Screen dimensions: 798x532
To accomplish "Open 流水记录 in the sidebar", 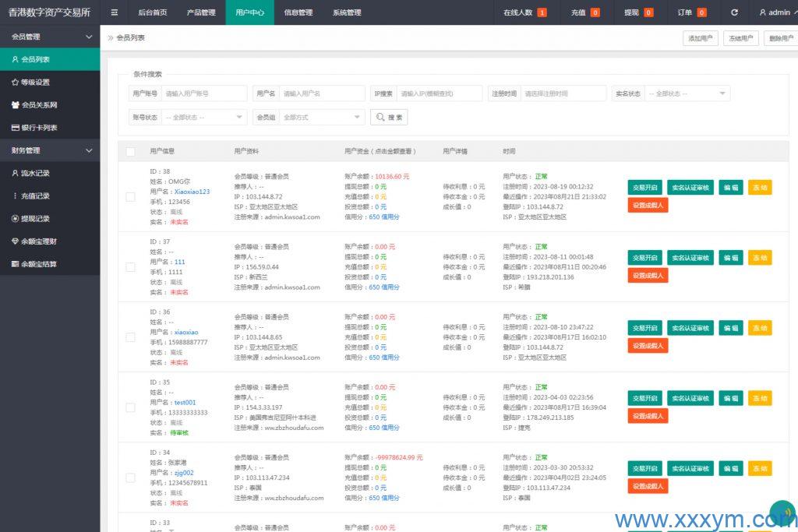I will point(35,173).
